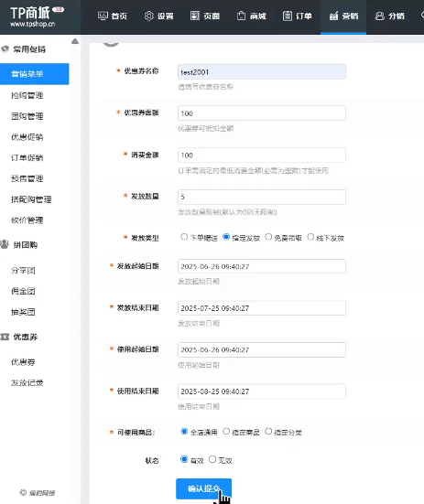Open 搭配购管理 in the sidebar
The image size is (424, 504).
point(31,199)
